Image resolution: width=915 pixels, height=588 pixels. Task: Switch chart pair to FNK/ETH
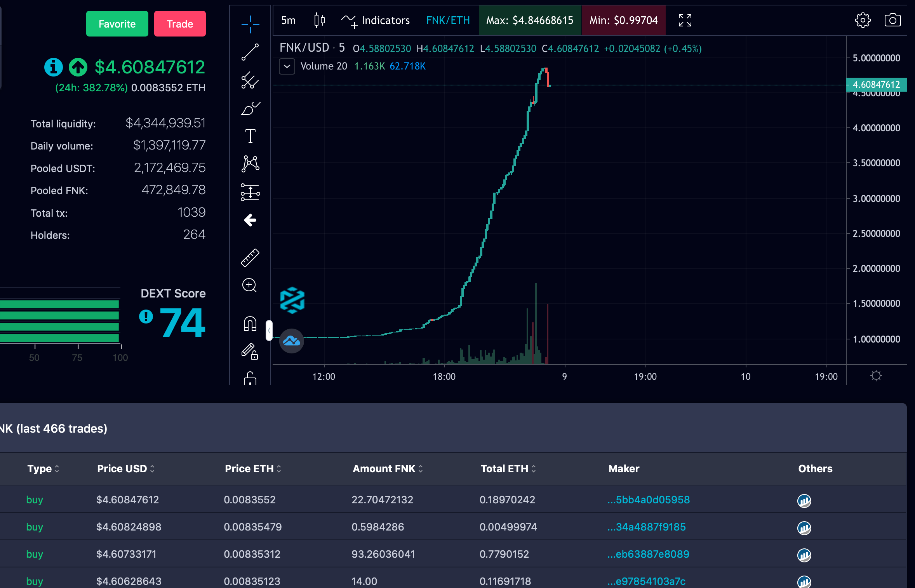448,20
